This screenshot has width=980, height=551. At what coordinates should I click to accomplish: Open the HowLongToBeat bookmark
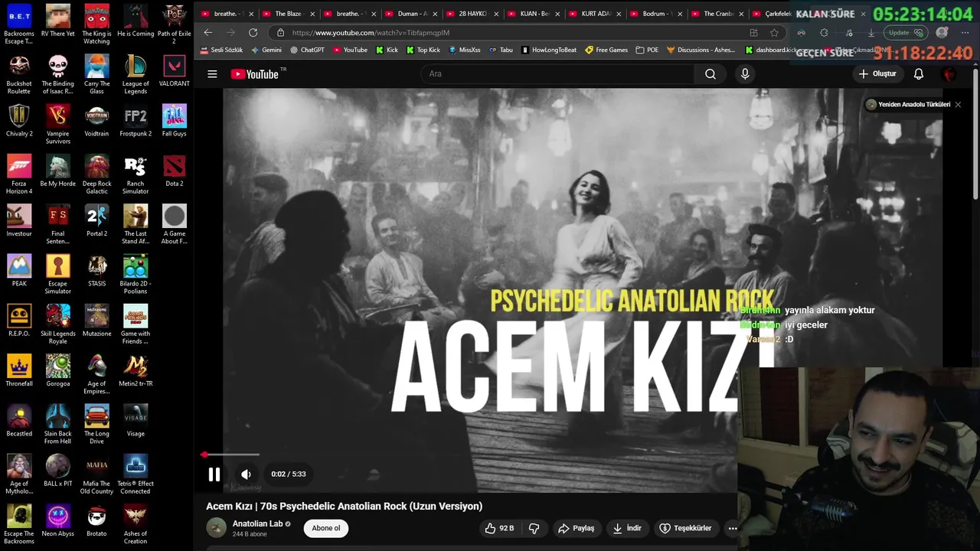[549, 50]
